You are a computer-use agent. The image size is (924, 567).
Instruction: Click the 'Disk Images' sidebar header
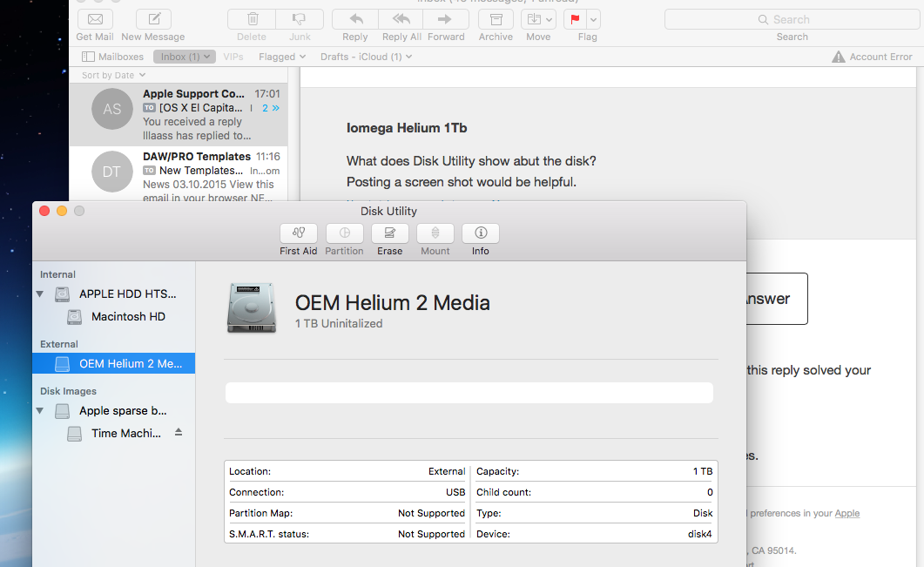point(68,391)
